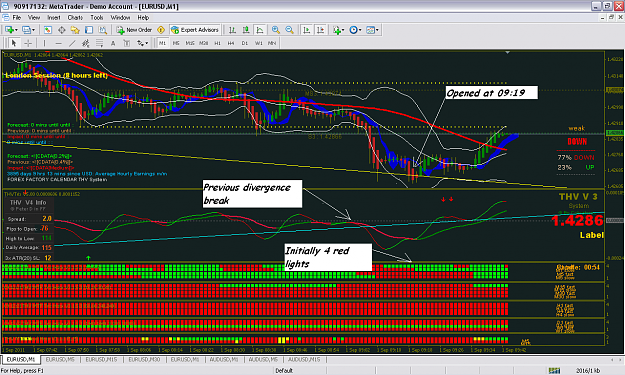Select the Arrows drawing tool
625x375 pixels.
point(140,43)
